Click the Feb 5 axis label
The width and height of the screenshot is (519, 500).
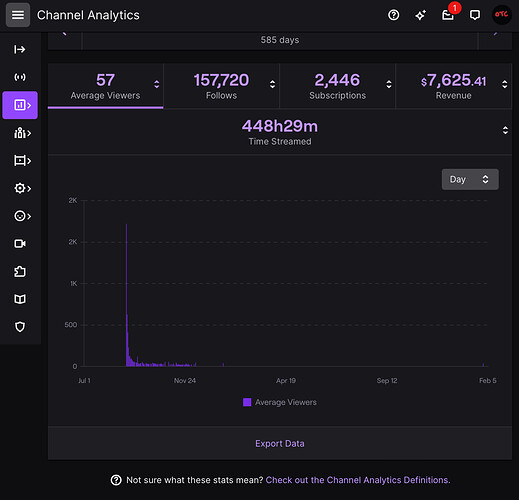click(488, 380)
